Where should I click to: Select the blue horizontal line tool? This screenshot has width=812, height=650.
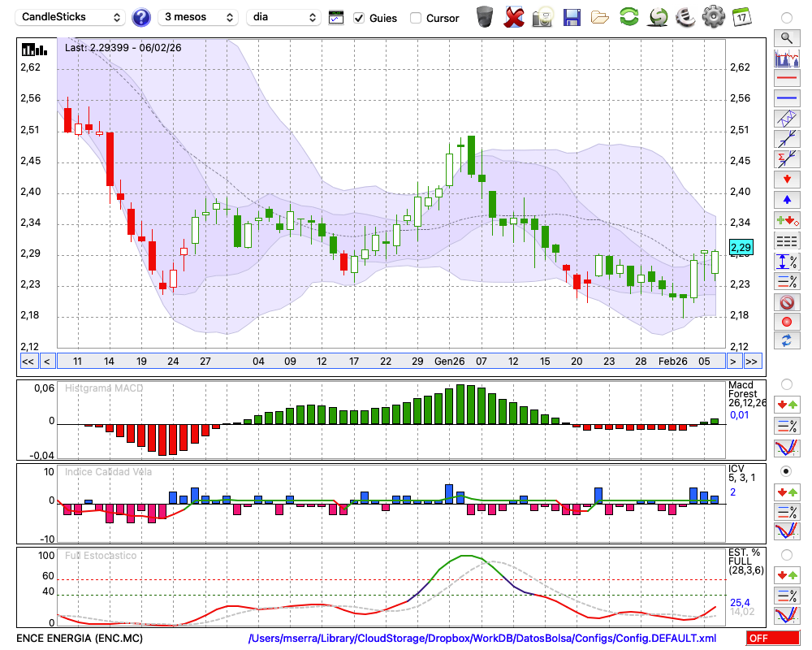pyautogui.click(x=787, y=98)
